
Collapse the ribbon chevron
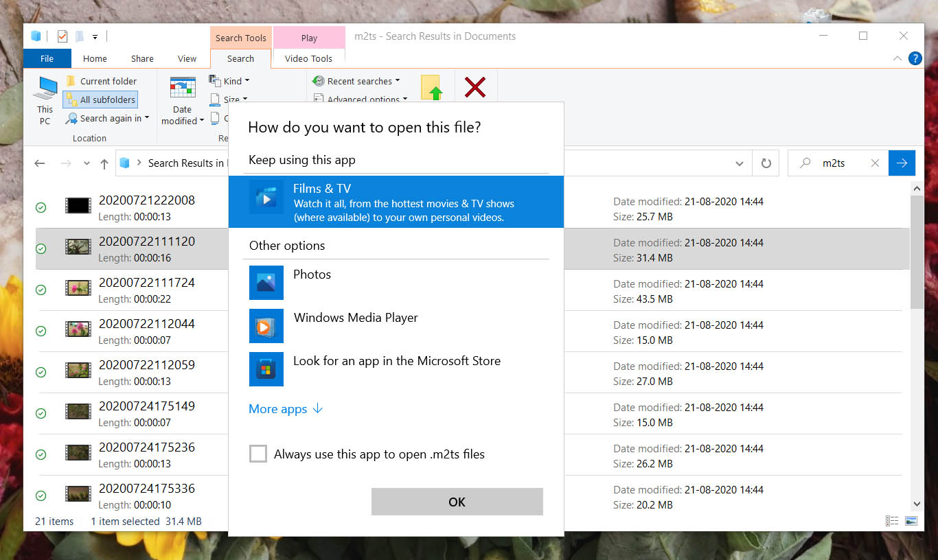pos(897,58)
